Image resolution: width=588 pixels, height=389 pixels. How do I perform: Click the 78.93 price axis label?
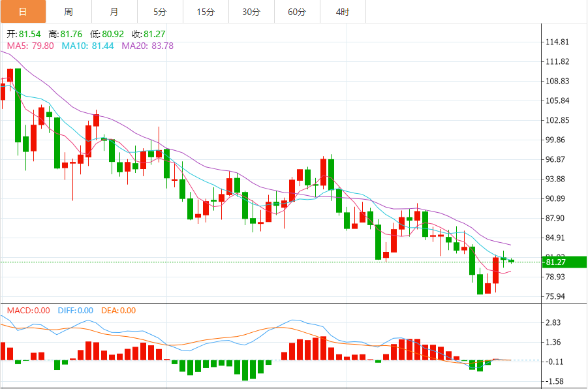click(x=555, y=277)
